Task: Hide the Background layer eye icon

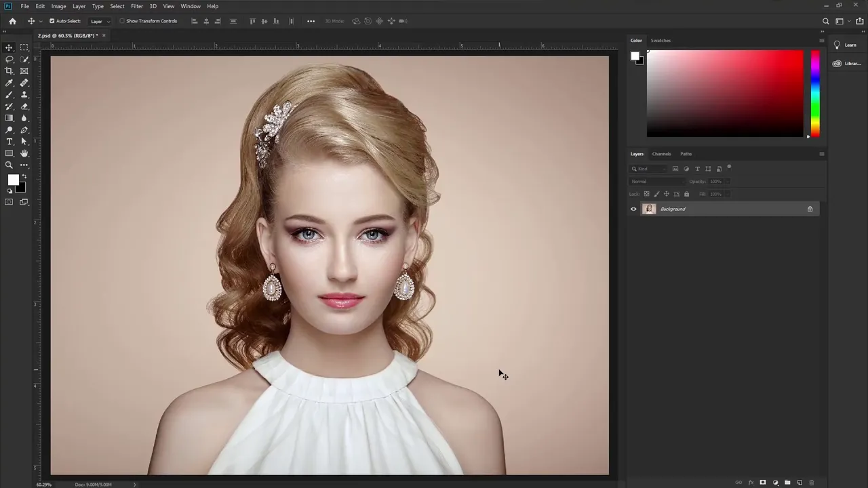Action: 633,209
